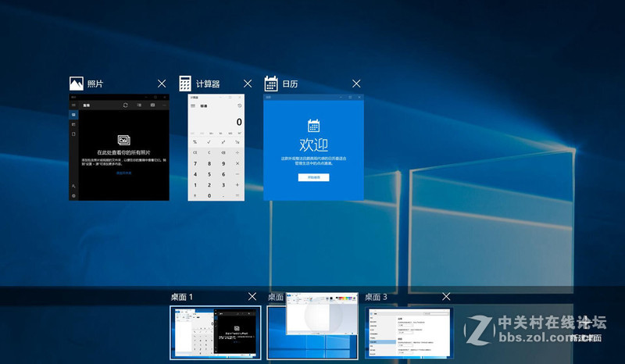Click the Calculator app icon beside 计算器
Image resolution: width=625 pixels, height=364 pixels.
(x=185, y=84)
